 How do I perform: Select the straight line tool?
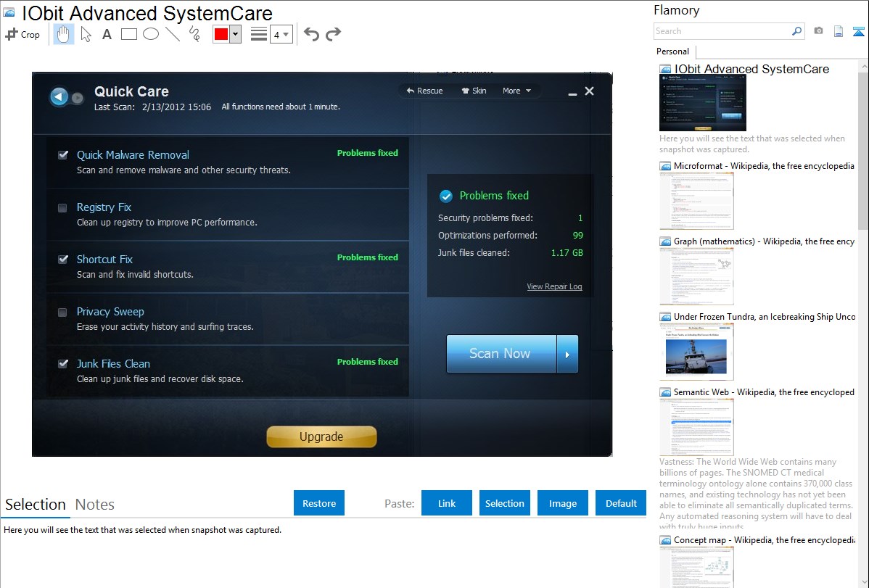173,34
